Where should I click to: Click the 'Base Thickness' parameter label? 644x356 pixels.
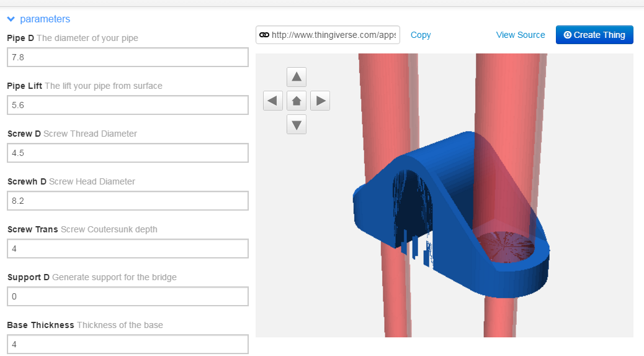(x=41, y=325)
